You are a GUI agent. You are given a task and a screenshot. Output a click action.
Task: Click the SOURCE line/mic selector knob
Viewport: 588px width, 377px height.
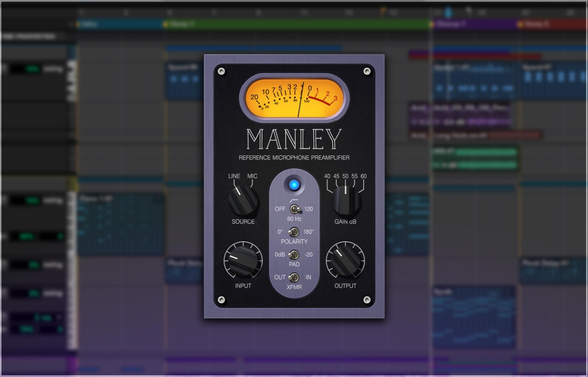click(243, 200)
